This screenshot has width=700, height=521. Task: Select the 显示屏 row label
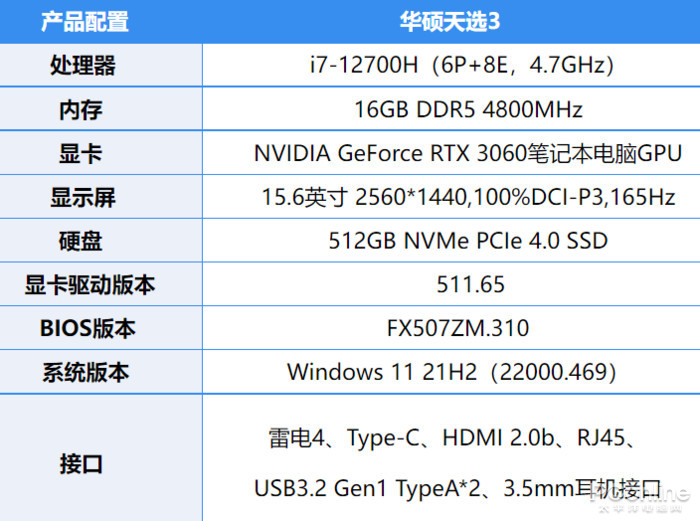point(84,197)
